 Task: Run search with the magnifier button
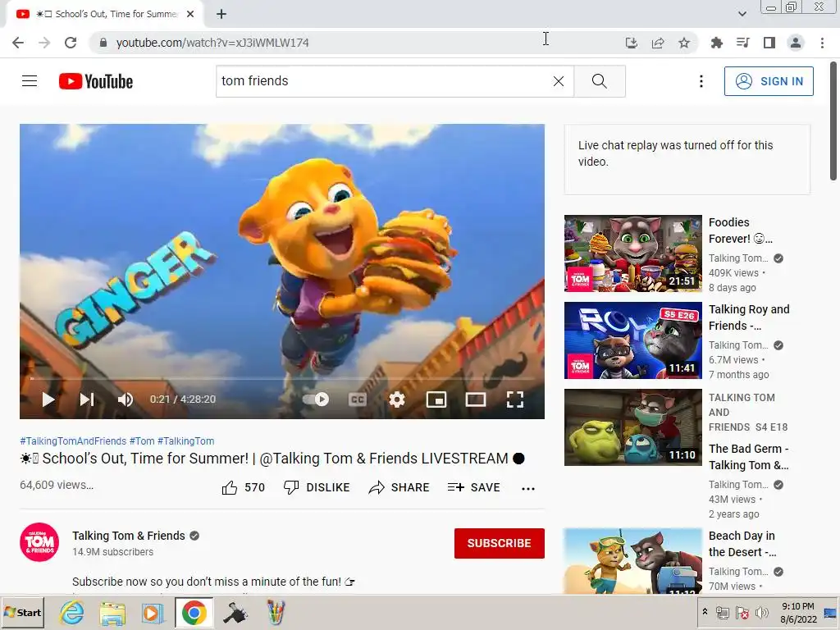click(x=600, y=81)
